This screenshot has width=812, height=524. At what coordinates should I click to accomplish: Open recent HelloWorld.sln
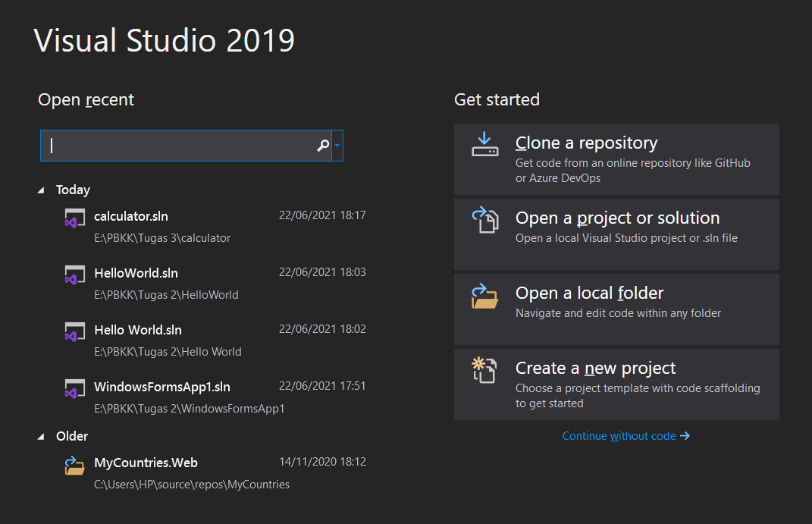pyautogui.click(x=215, y=283)
